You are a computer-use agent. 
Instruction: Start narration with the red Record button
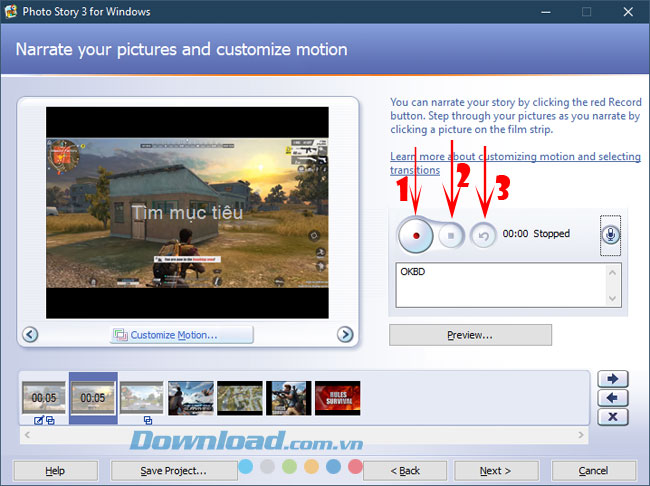tap(415, 235)
